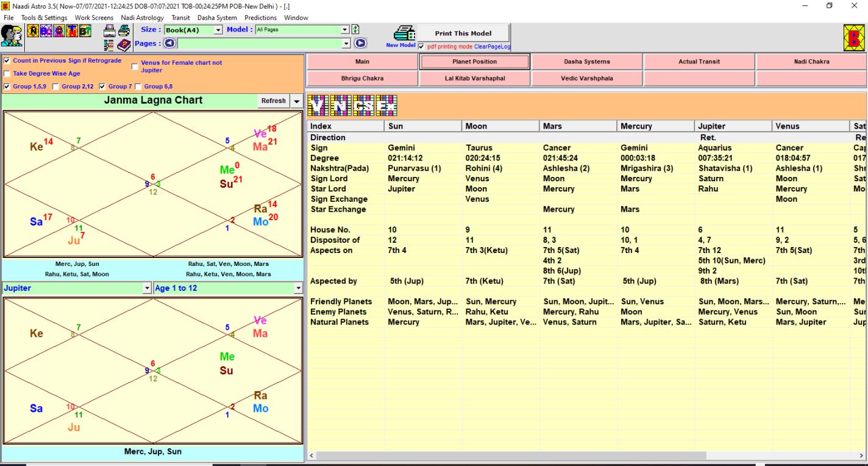Viewport: 868px width, 466px height.
Task: Click the scanner icon in toolbar
Action: [110, 31]
